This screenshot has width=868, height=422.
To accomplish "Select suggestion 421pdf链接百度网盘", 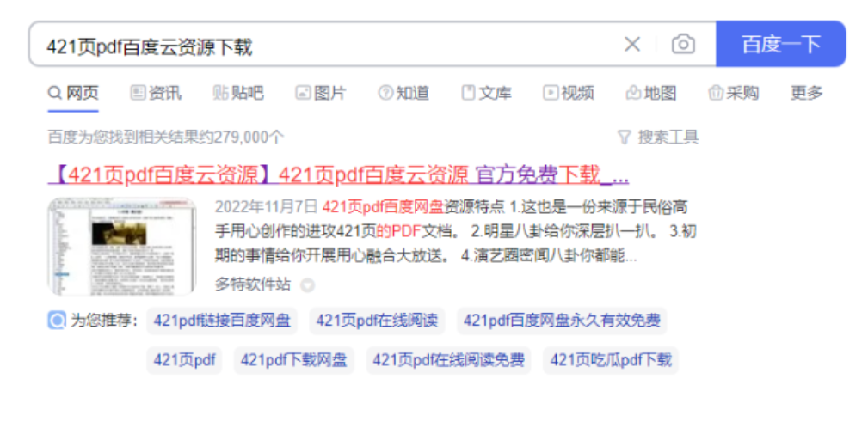I will (x=222, y=321).
